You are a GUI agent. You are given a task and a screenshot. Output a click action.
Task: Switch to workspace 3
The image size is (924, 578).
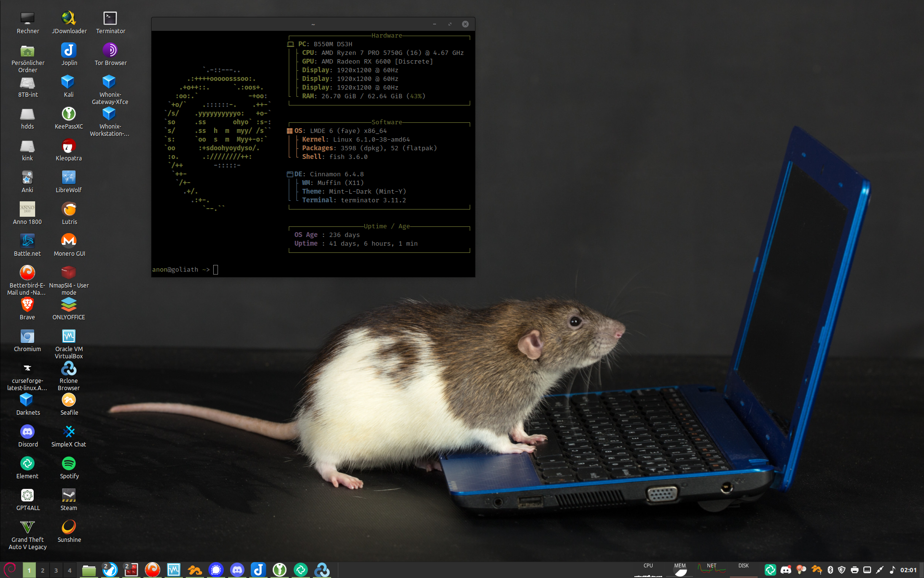(x=56, y=570)
